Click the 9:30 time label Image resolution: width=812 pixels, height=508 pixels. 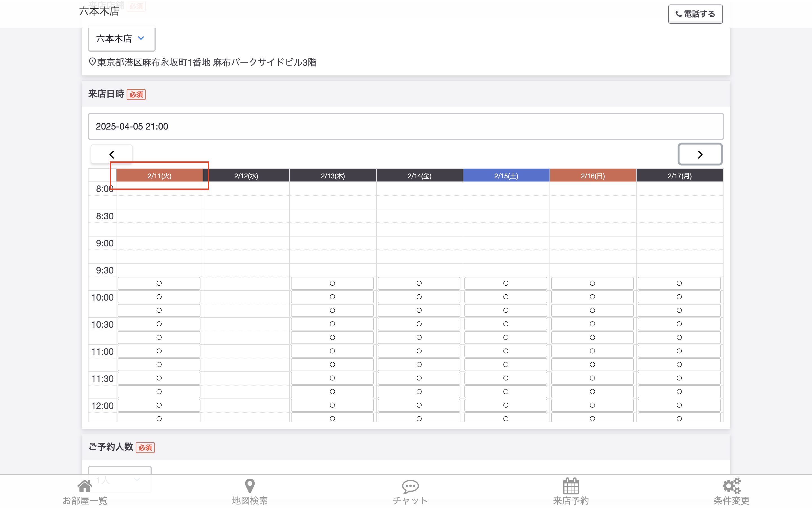(105, 270)
